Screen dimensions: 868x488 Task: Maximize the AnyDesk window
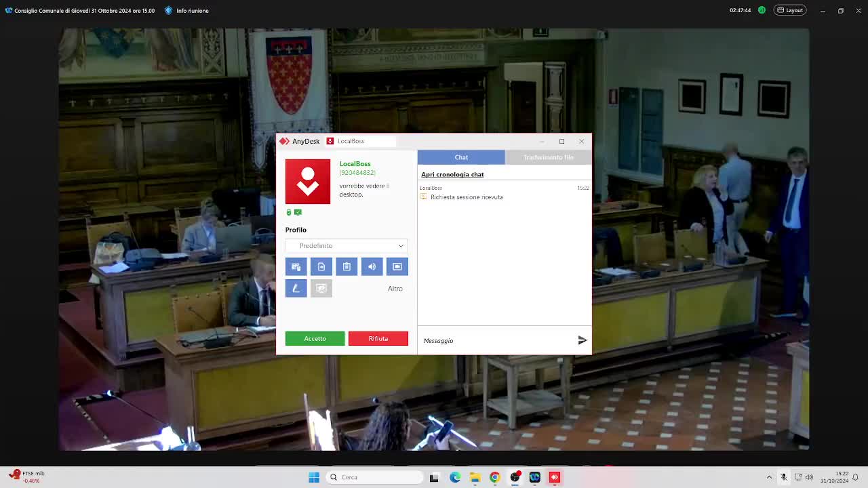tap(561, 141)
